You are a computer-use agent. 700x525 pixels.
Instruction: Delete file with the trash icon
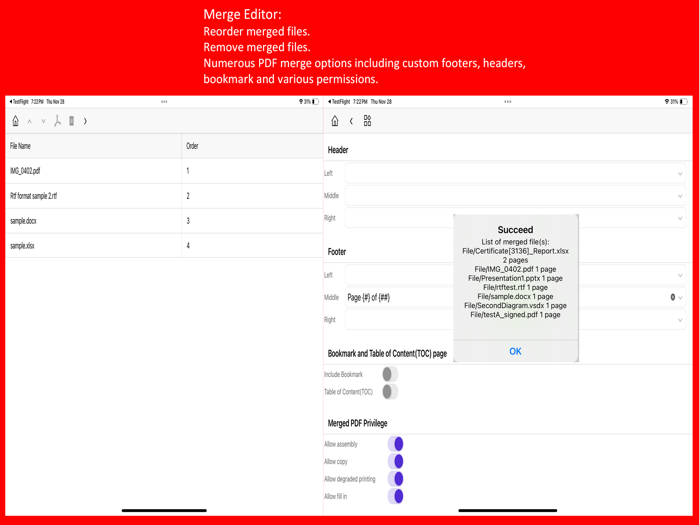click(71, 121)
